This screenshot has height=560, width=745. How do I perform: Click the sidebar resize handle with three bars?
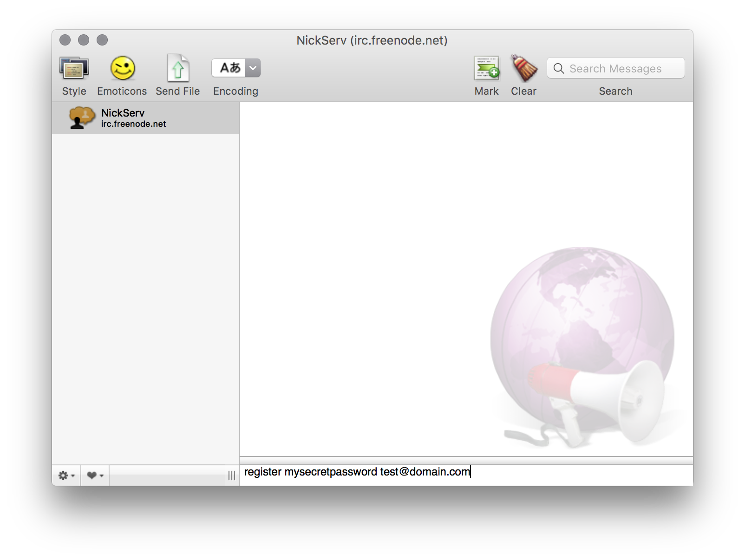click(x=231, y=475)
